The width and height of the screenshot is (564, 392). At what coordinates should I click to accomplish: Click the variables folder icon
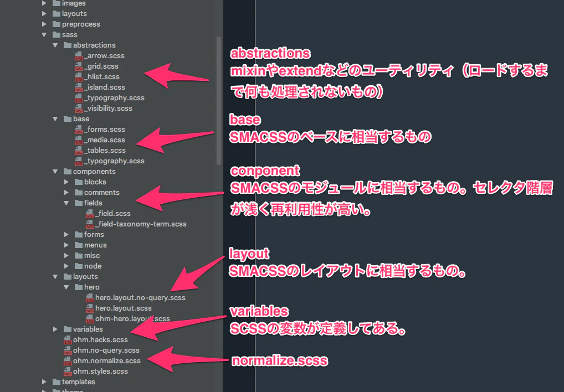tap(68, 329)
